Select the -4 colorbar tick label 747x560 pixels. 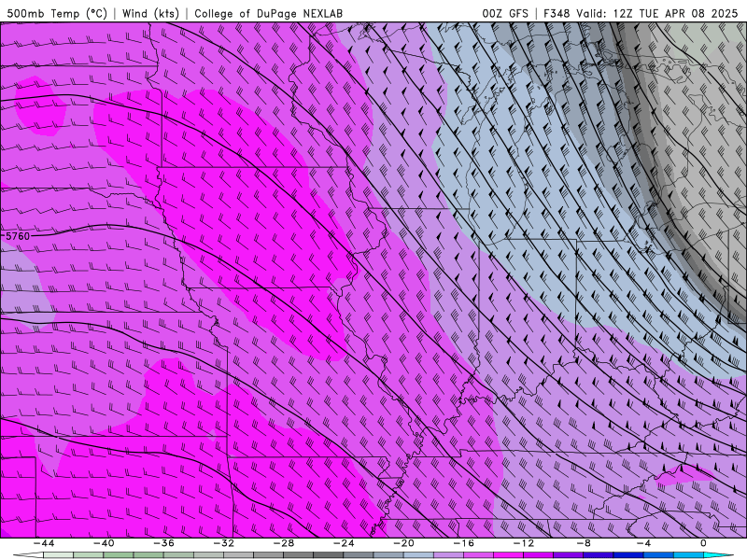pyautogui.click(x=643, y=543)
